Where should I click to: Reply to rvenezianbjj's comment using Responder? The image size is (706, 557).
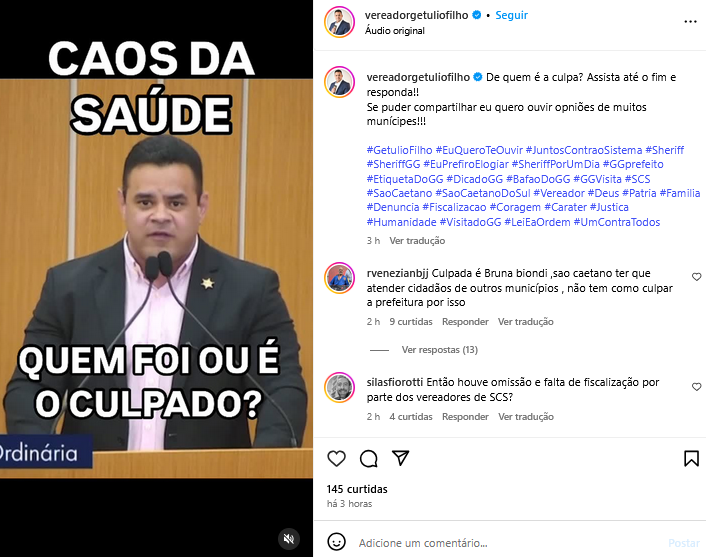465,322
